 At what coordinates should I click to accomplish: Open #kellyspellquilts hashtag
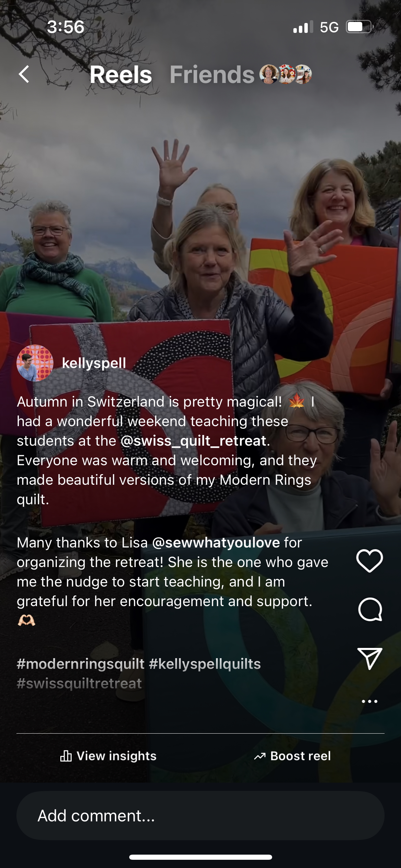click(205, 664)
